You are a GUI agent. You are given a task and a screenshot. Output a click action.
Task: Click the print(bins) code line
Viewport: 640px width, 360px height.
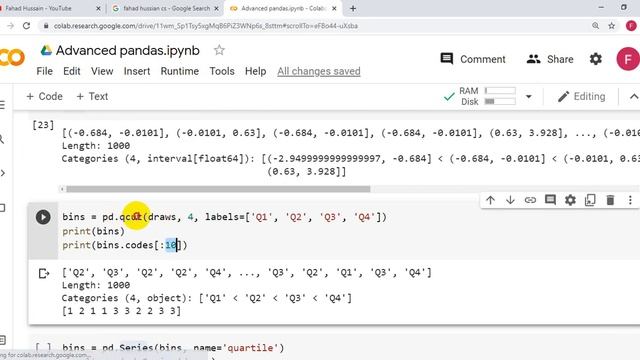(x=93, y=231)
